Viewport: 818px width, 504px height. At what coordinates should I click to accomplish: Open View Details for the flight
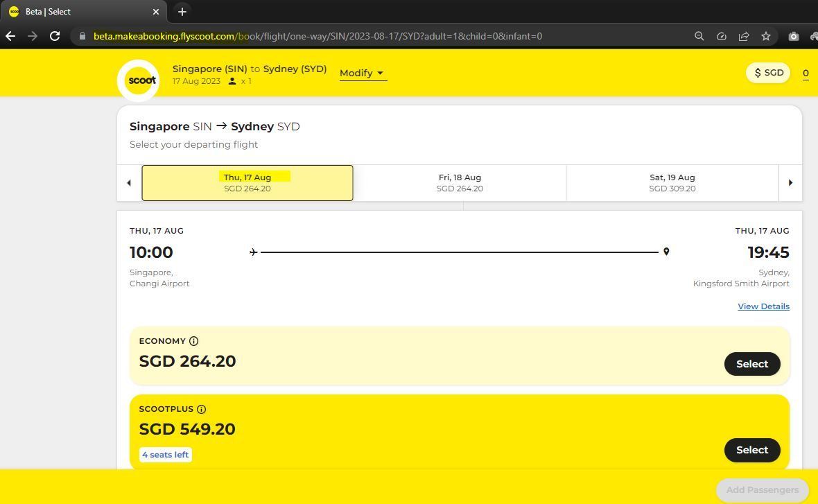(x=763, y=306)
